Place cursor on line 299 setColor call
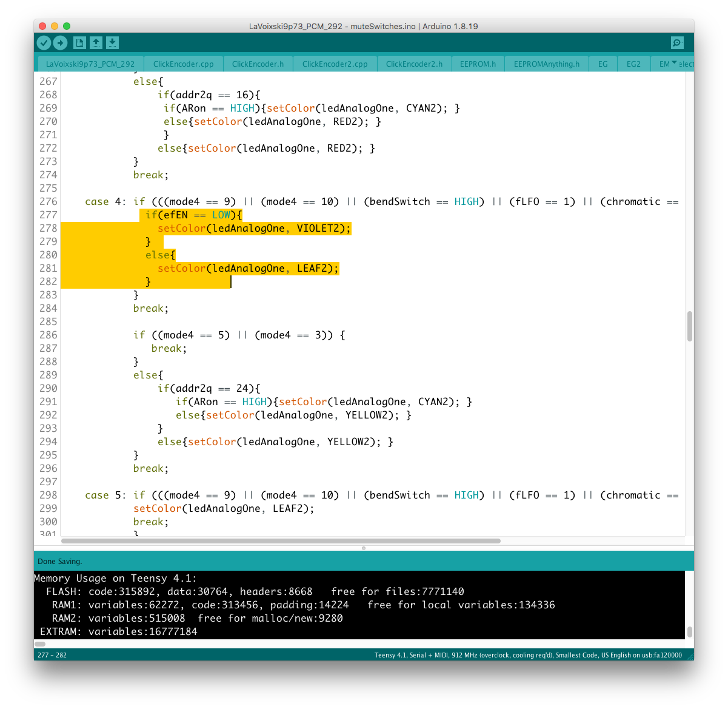Viewport: 728px width, 709px height. pyautogui.click(x=157, y=508)
